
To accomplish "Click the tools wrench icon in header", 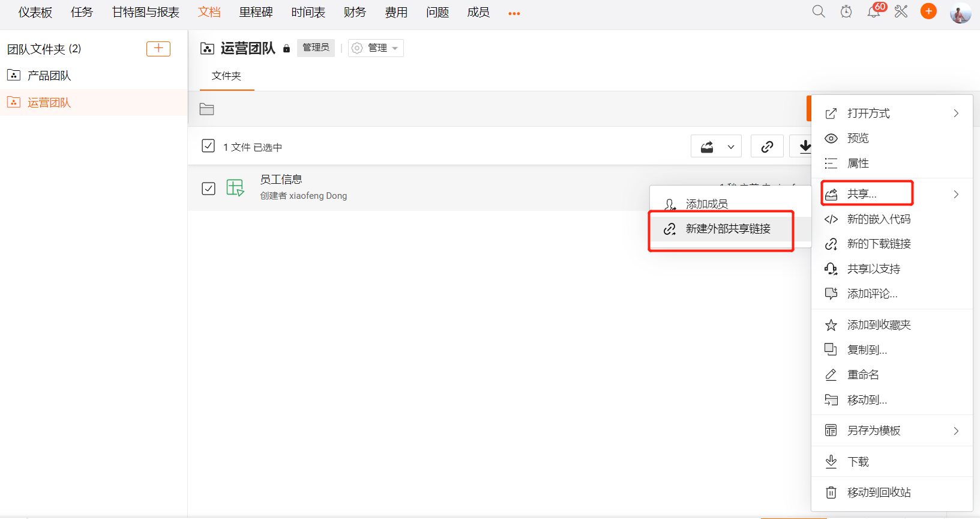I will coord(901,12).
